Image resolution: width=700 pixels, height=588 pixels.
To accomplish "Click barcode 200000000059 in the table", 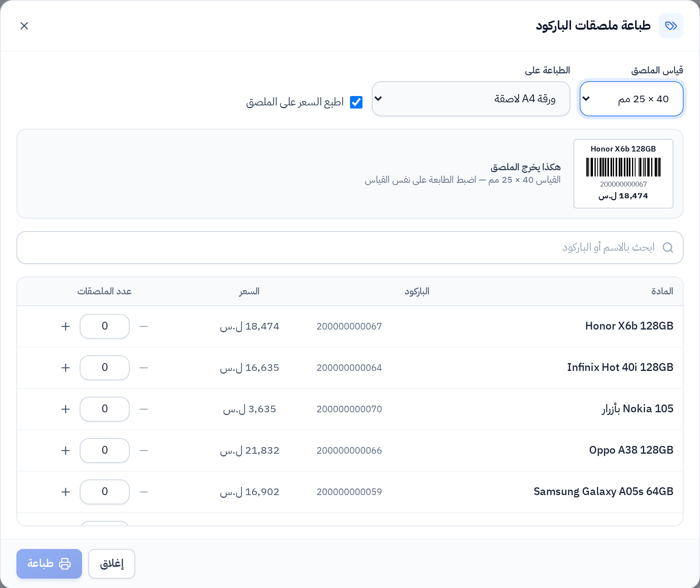I will 349,492.
